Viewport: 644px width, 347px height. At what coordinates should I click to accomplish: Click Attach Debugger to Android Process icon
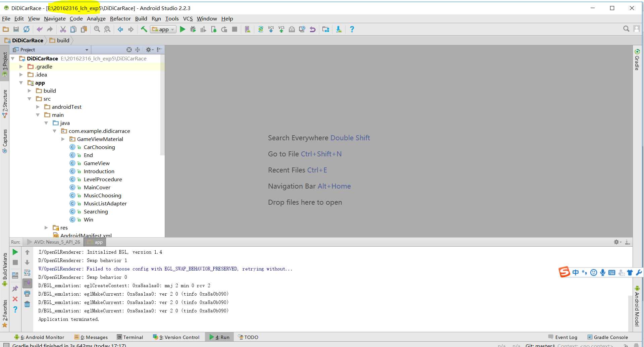[214, 29]
